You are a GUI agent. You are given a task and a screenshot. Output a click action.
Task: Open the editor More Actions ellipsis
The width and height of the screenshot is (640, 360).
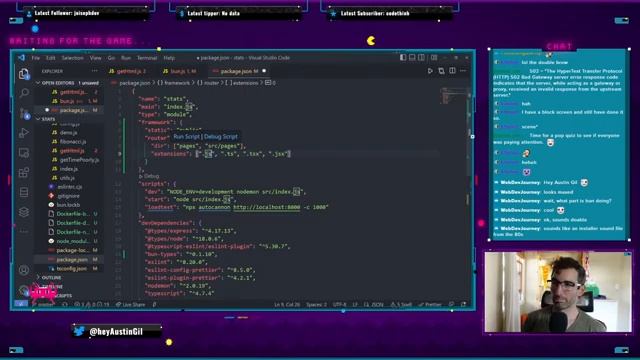pyautogui.click(x=463, y=71)
